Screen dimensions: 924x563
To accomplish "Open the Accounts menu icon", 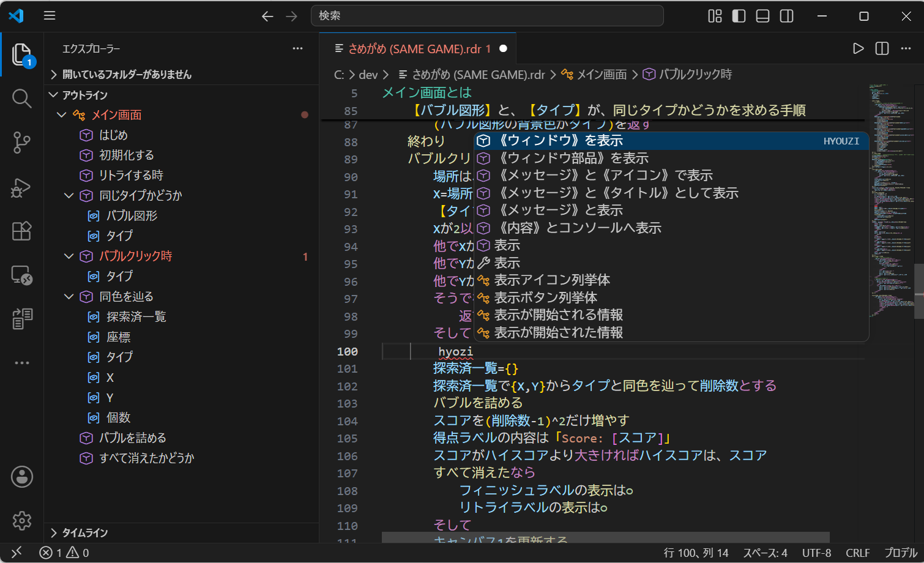I will 22,477.
